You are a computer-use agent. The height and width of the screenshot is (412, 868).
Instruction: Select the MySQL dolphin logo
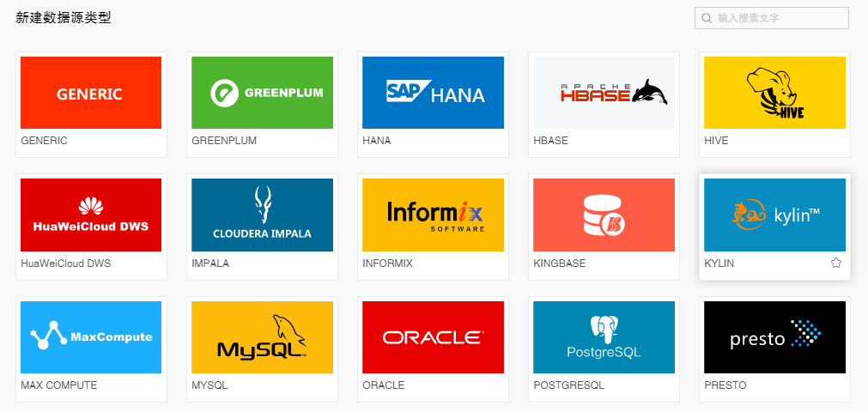pyautogui.click(x=263, y=337)
